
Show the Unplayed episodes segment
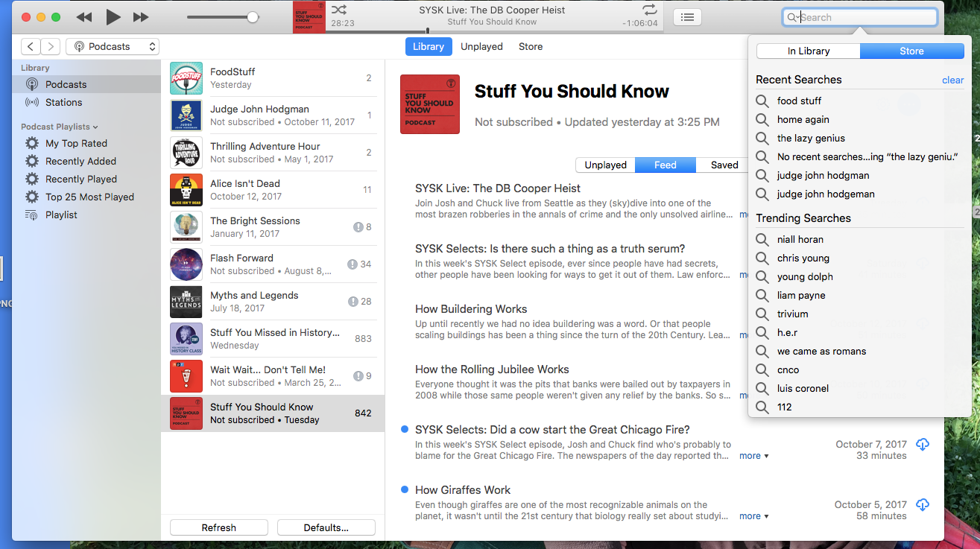pos(605,165)
